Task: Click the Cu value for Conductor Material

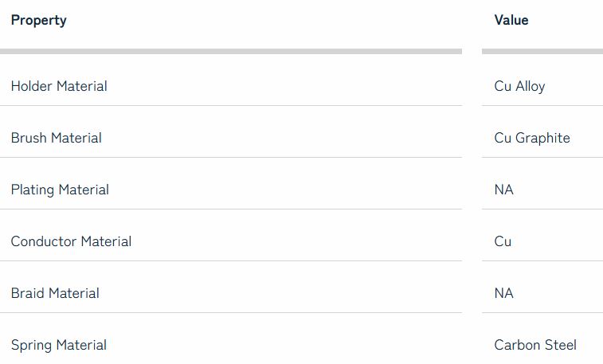Action: (503, 241)
